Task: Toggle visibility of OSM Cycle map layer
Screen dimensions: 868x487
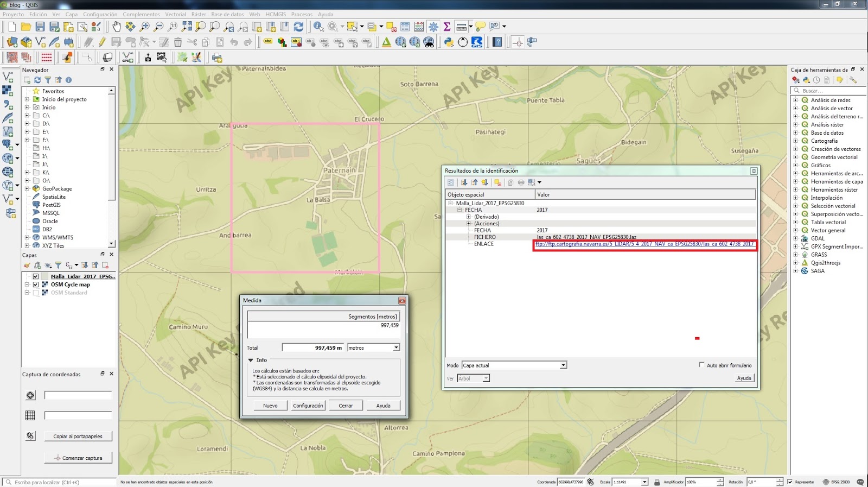Action: pos(36,284)
